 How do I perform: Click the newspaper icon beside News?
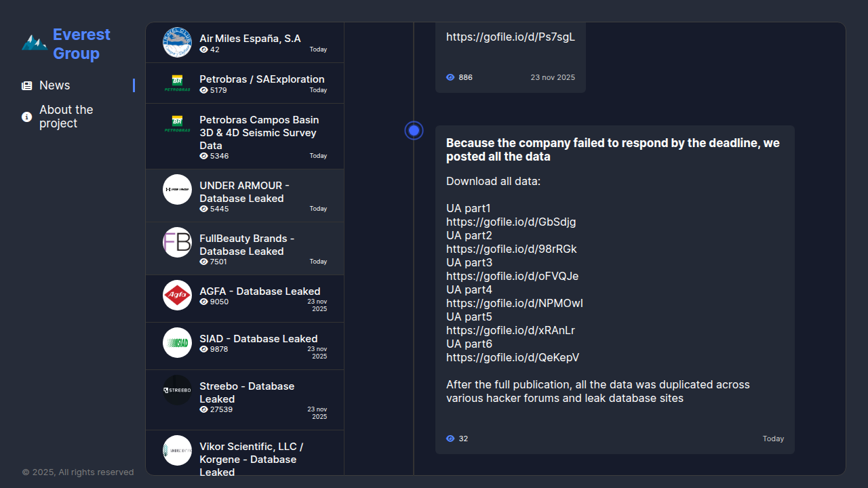tap(27, 86)
